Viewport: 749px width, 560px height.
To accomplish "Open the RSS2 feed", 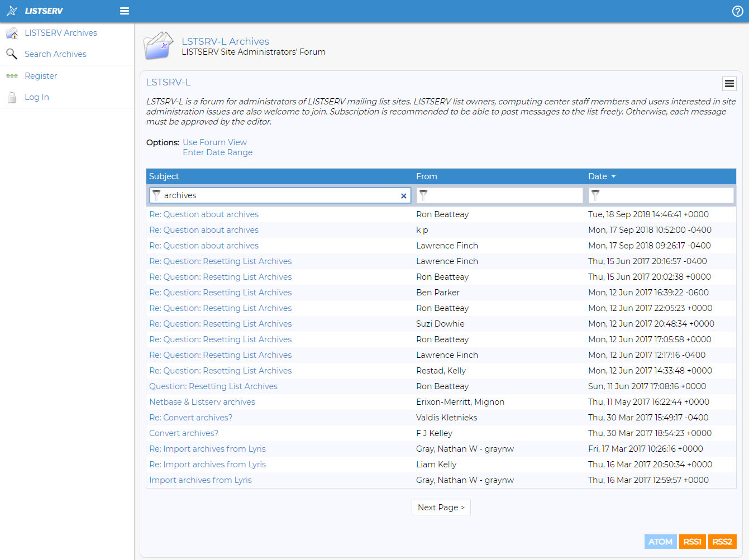I will coord(722,542).
